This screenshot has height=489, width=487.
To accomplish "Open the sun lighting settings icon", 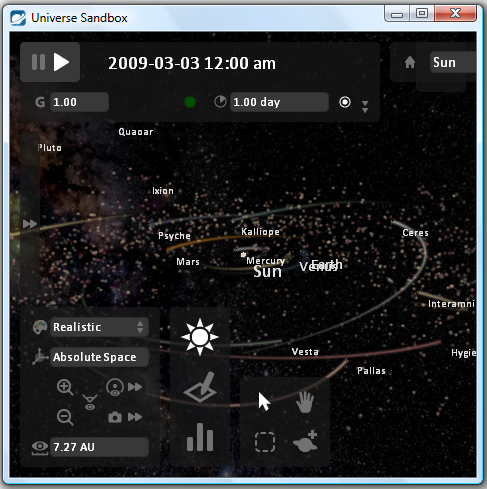I will click(200, 337).
